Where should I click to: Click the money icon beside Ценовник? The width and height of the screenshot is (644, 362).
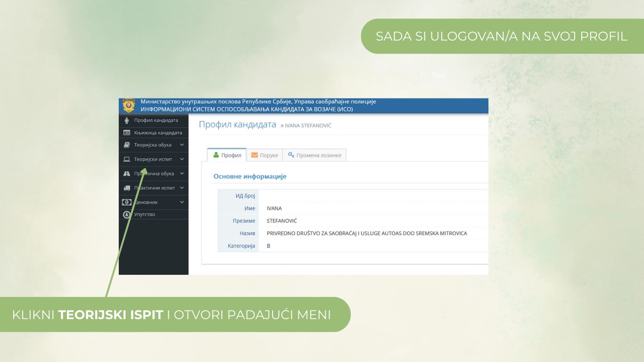pyautogui.click(x=127, y=202)
